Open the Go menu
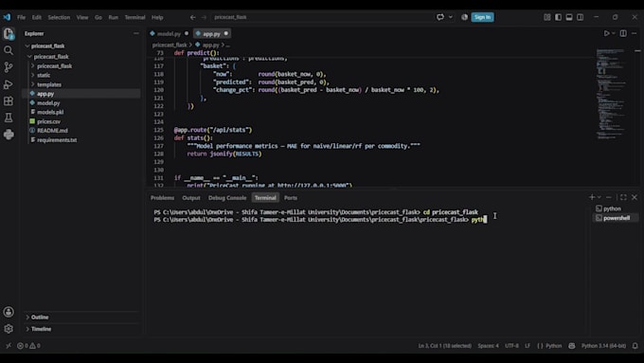Image resolution: width=644 pixels, height=363 pixels. 98,17
